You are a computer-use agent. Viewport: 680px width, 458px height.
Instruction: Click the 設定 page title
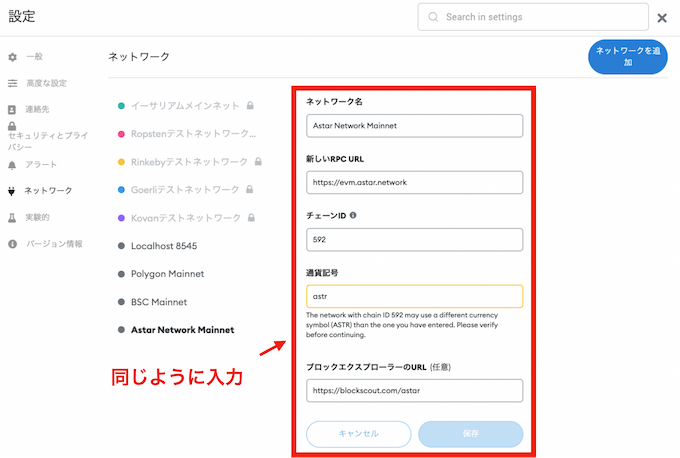point(22,16)
